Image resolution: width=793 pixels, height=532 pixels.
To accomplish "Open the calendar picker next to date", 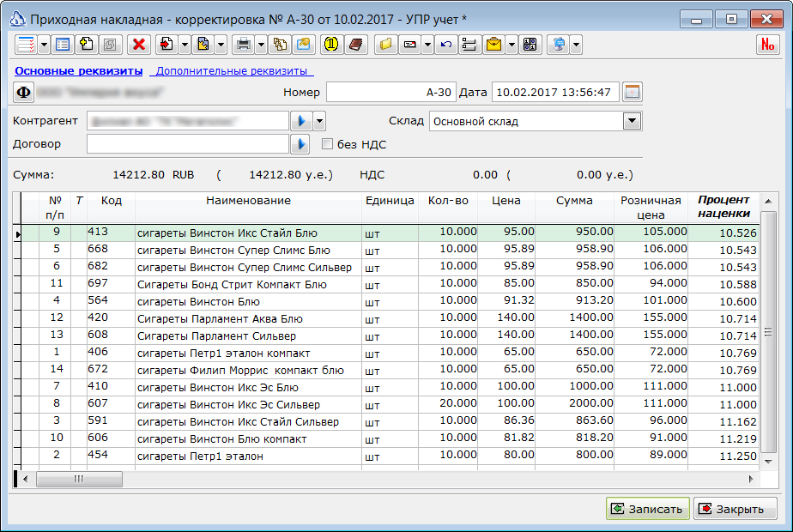I will [x=633, y=93].
